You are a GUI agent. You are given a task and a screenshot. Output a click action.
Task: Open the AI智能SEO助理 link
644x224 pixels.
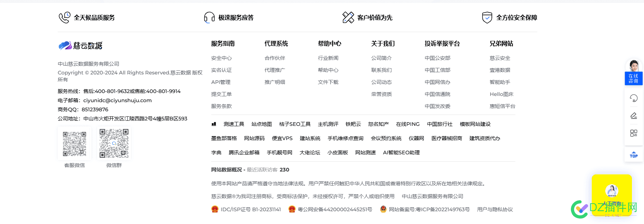(x=401, y=152)
